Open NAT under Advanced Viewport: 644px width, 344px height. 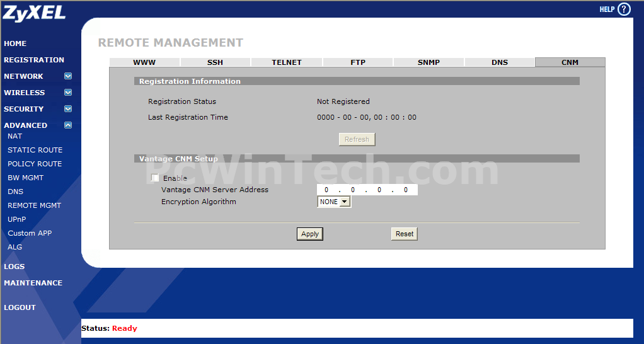pyautogui.click(x=14, y=136)
